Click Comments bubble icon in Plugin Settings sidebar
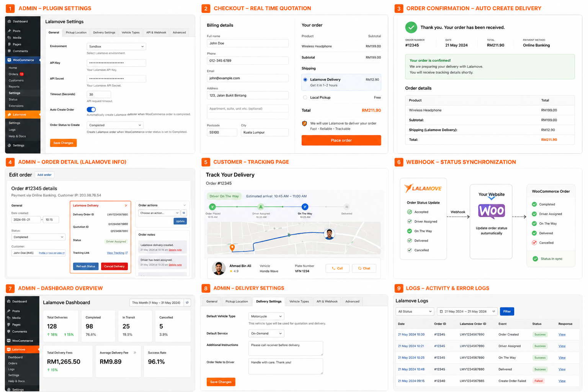 click(9, 51)
